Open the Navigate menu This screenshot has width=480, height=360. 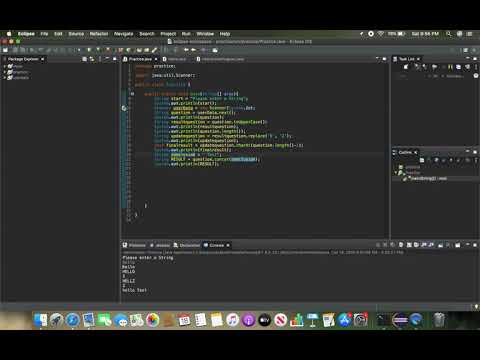point(123,34)
